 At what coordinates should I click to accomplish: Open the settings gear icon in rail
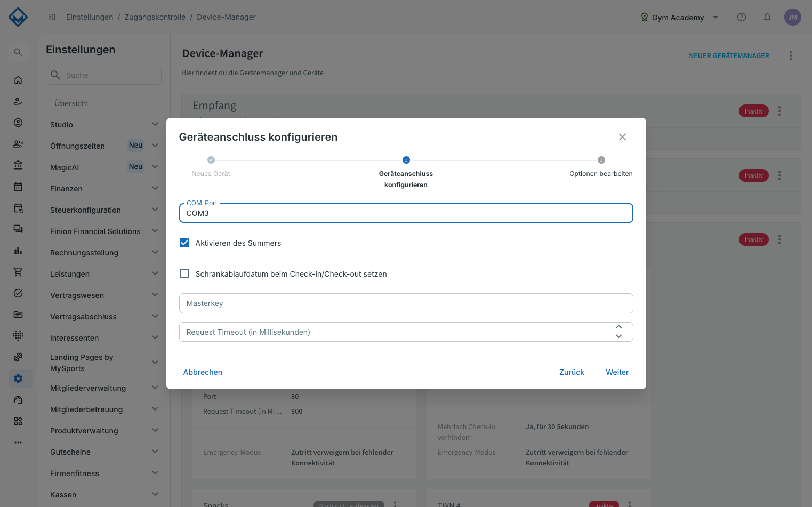pos(18,379)
